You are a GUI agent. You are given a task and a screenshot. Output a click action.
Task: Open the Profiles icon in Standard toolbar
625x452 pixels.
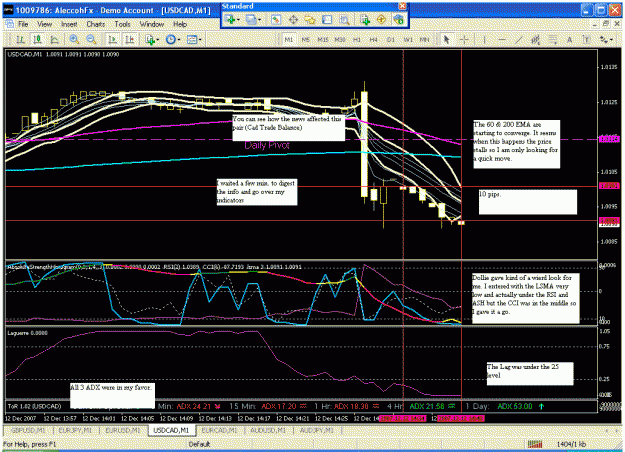(x=251, y=20)
